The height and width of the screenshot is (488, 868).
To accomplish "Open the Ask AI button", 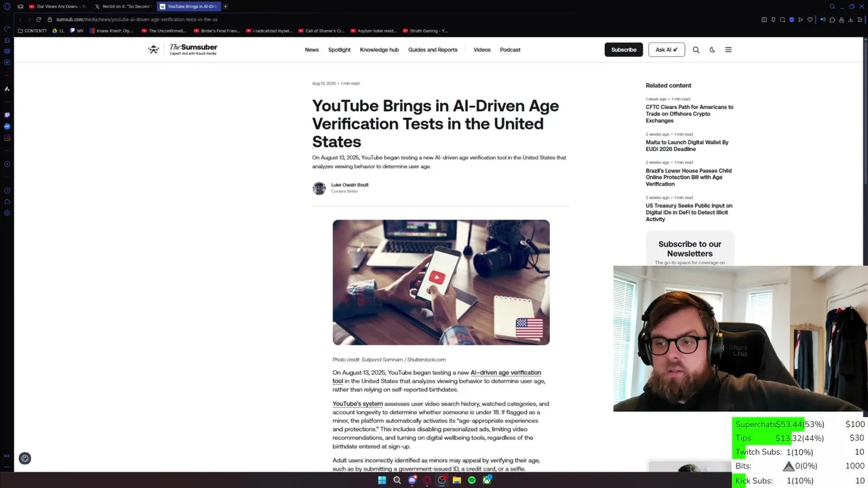I will point(666,49).
